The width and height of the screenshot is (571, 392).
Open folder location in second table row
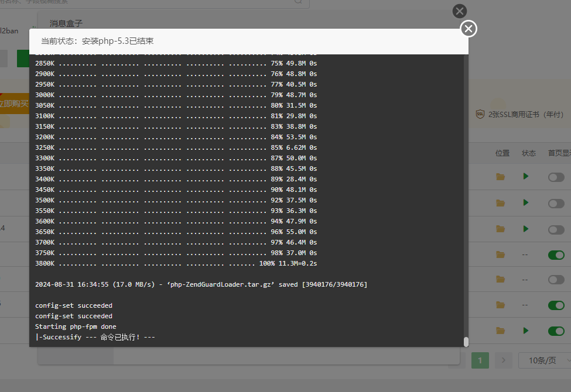point(500,203)
